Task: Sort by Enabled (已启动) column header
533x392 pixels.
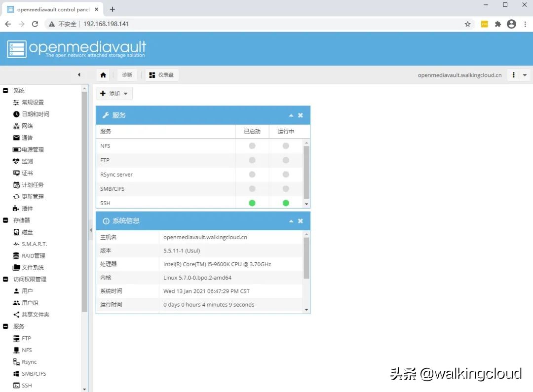Action: point(252,132)
